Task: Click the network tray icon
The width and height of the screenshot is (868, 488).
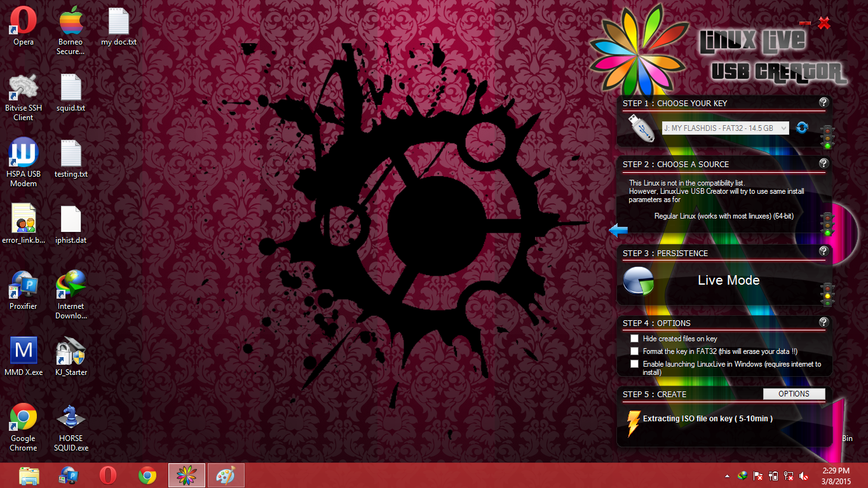Action: coord(789,475)
